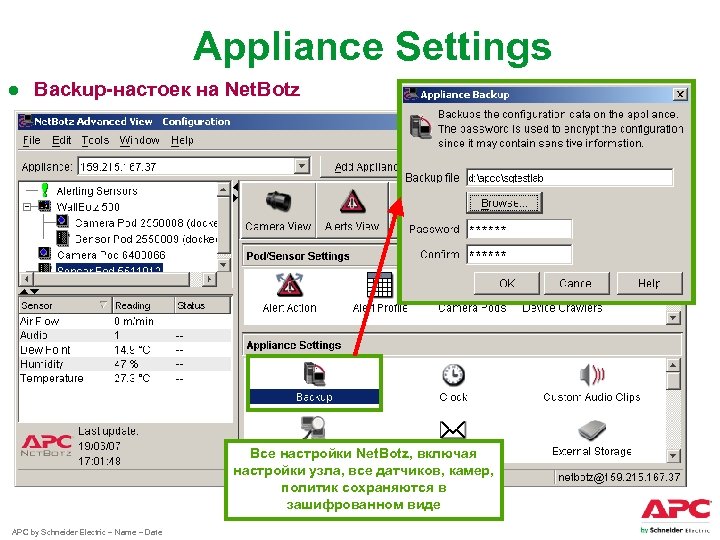Viewport: 720px width, 540px height.
Task: Select the Backup appliance setting icon
Action: tap(315, 374)
